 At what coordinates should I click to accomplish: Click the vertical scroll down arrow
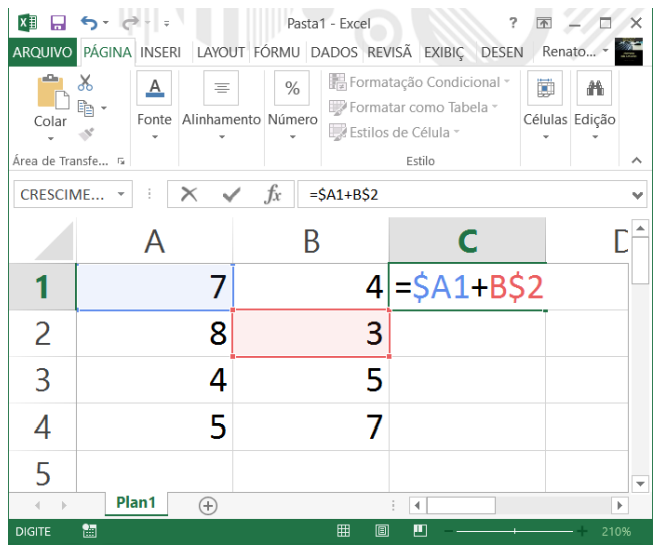pos(640,484)
